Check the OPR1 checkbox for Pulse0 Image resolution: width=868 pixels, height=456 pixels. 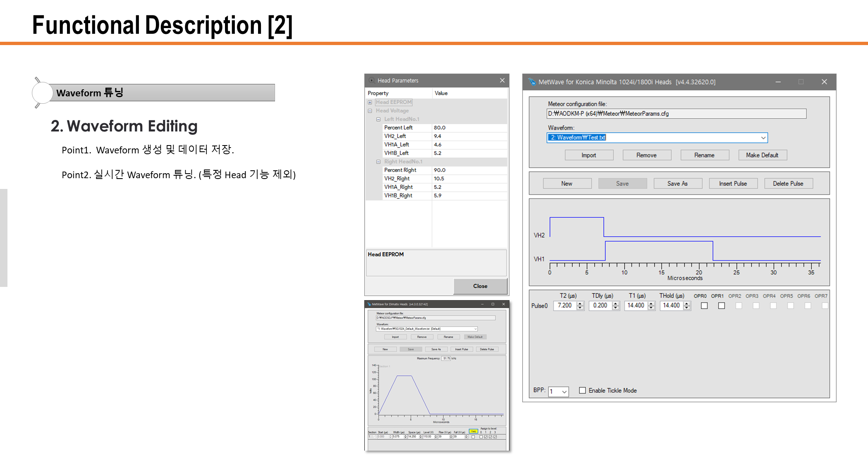(x=722, y=306)
